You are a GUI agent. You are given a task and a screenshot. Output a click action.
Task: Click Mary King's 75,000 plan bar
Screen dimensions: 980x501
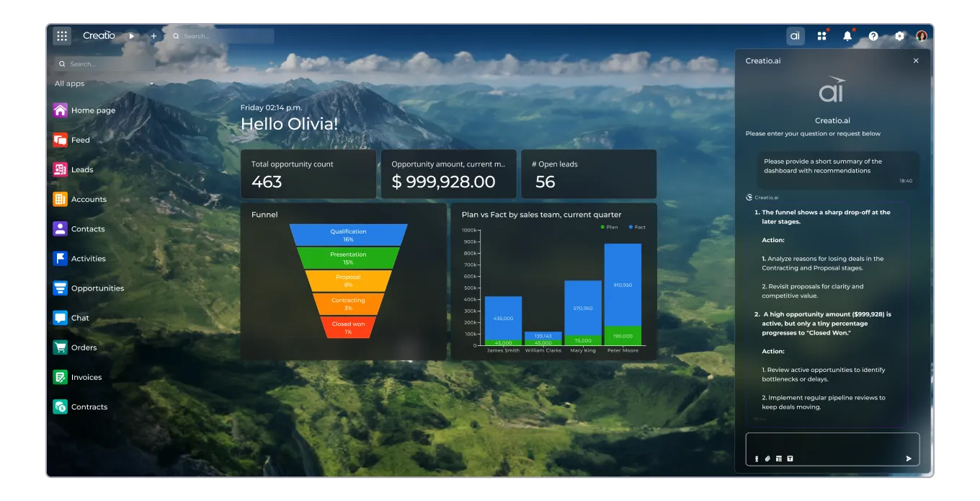pyautogui.click(x=583, y=340)
